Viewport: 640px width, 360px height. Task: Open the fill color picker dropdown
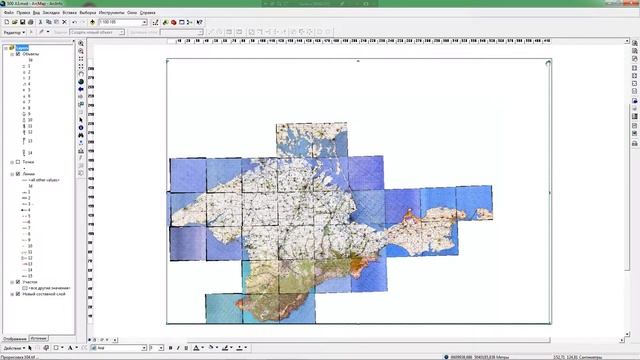[217, 348]
